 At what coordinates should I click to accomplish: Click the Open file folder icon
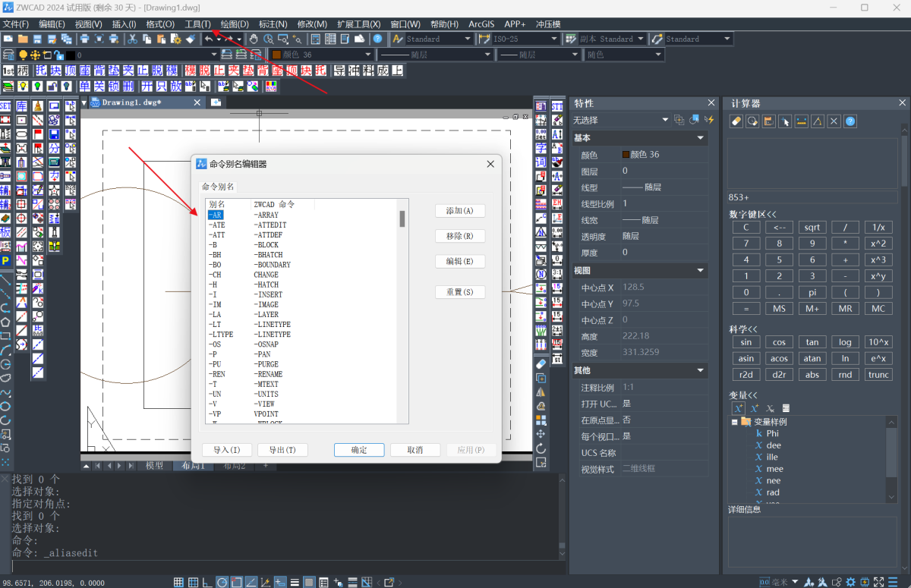pyautogui.click(x=22, y=39)
